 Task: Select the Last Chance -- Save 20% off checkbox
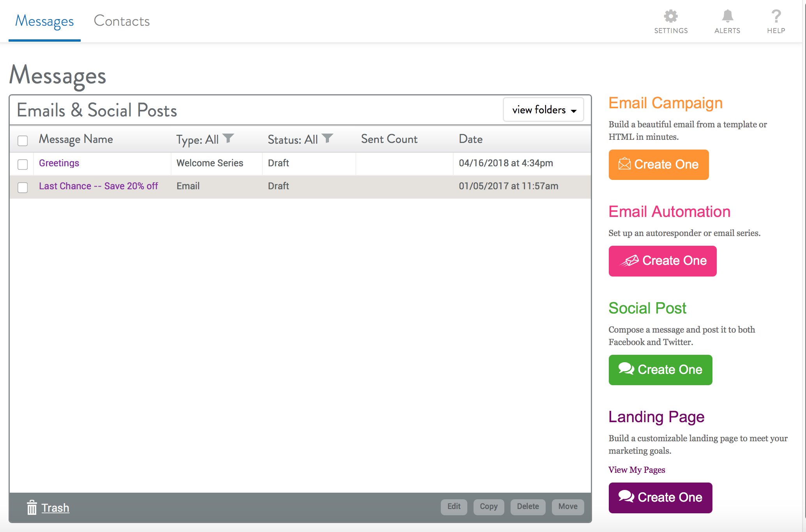pos(22,187)
